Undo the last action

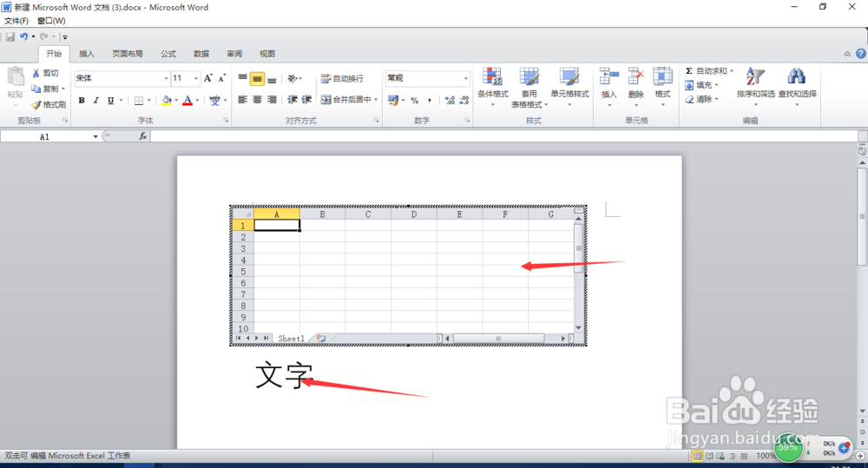(23, 36)
